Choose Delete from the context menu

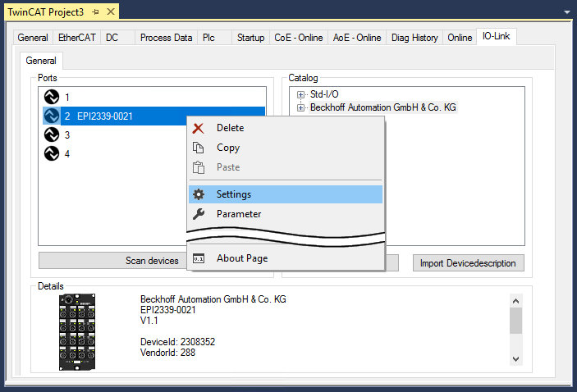(286, 128)
